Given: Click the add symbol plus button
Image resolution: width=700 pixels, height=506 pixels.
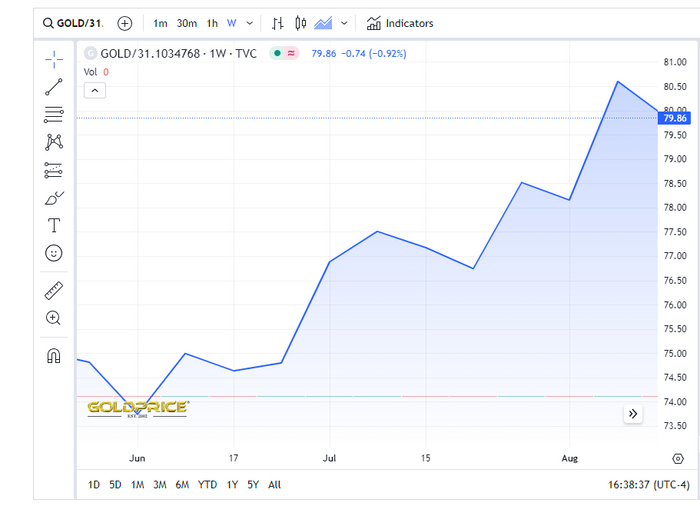Looking at the screenshot, I should 124,23.
